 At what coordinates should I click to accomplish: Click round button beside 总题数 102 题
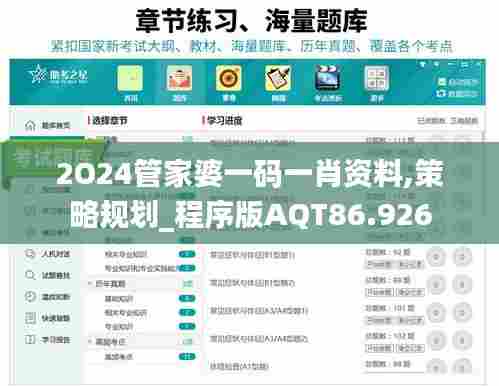tap(436, 341)
